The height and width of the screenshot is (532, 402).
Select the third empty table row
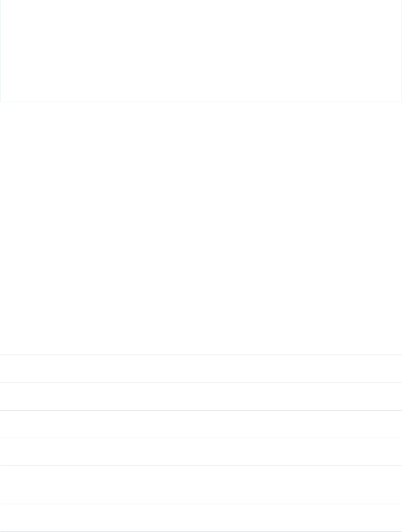coord(201,424)
